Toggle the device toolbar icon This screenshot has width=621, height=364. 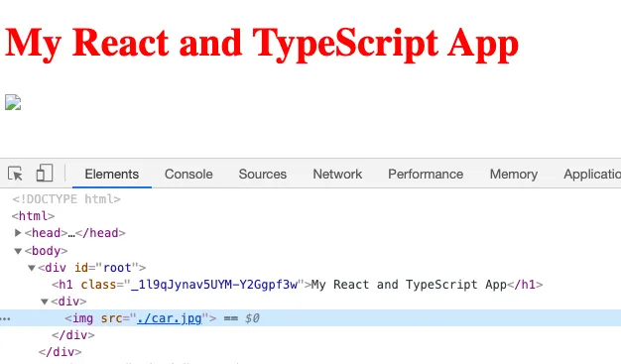click(45, 174)
